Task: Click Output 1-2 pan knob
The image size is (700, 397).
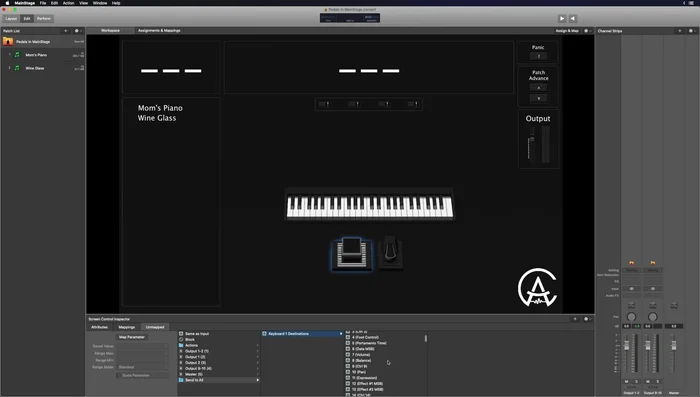Action: (631, 317)
